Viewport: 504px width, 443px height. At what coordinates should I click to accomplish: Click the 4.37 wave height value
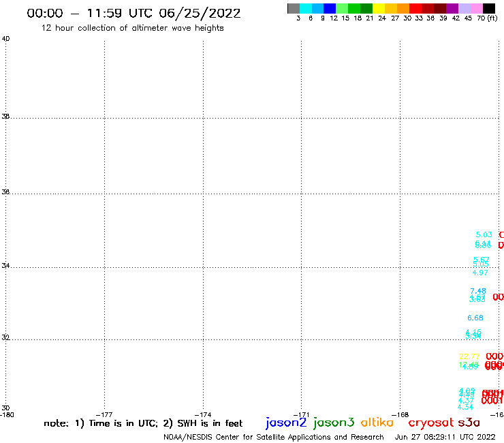(466, 401)
